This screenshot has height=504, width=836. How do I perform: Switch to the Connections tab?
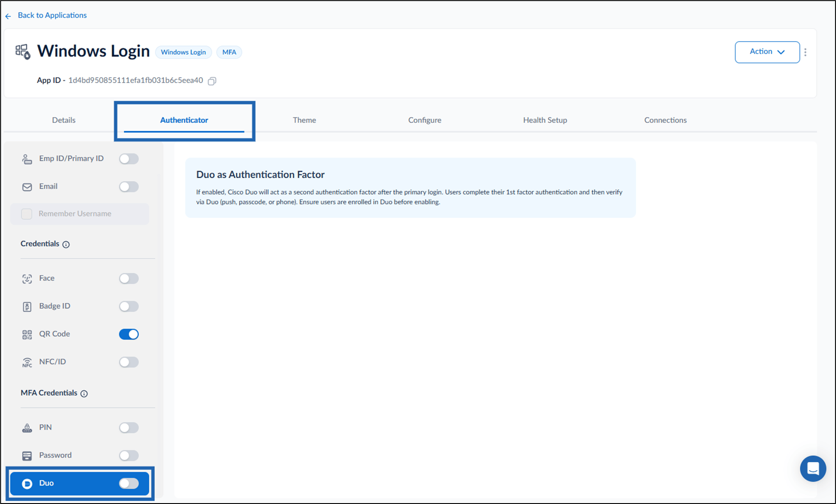click(x=665, y=120)
